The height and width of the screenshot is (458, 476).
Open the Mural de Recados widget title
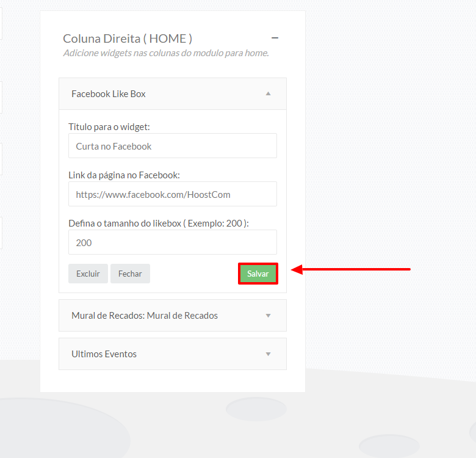coord(145,316)
